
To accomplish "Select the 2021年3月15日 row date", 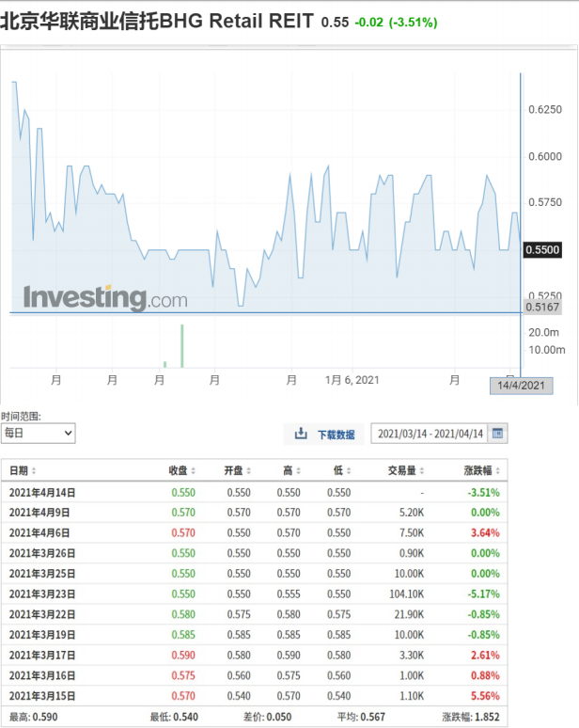I will pyautogui.click(x=42, y=696).
